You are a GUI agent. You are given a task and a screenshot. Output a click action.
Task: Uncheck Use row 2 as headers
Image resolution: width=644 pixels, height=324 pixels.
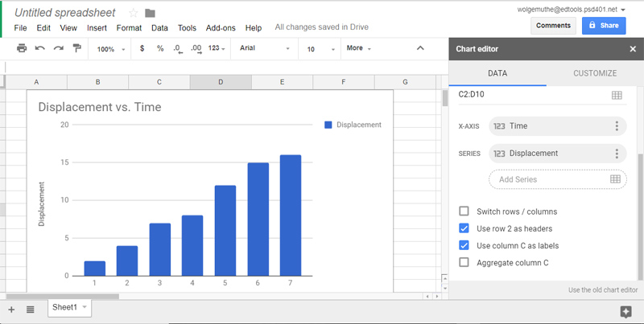tap(464, 228)
